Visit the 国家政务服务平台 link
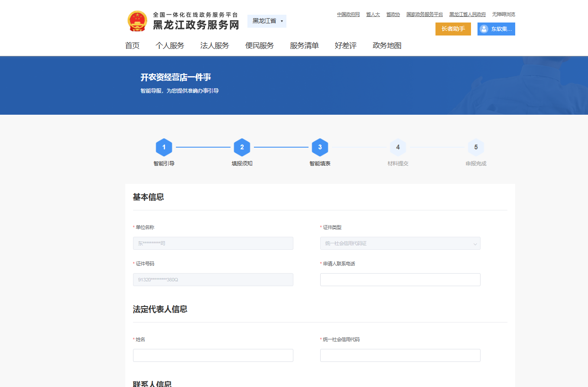This screenshot has width=588, height=387. [425, 14]
